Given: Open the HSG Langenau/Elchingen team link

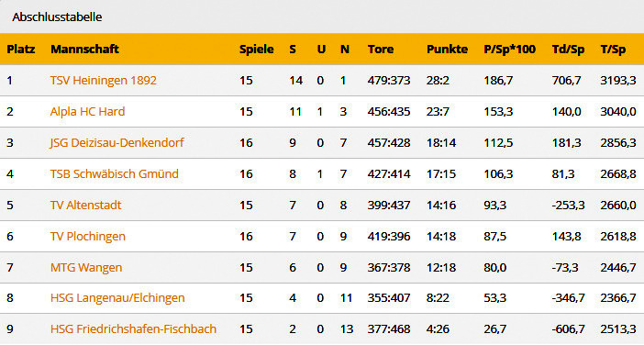Looking at the screenshot, I should pyautogui.click(x=117, y=298).
